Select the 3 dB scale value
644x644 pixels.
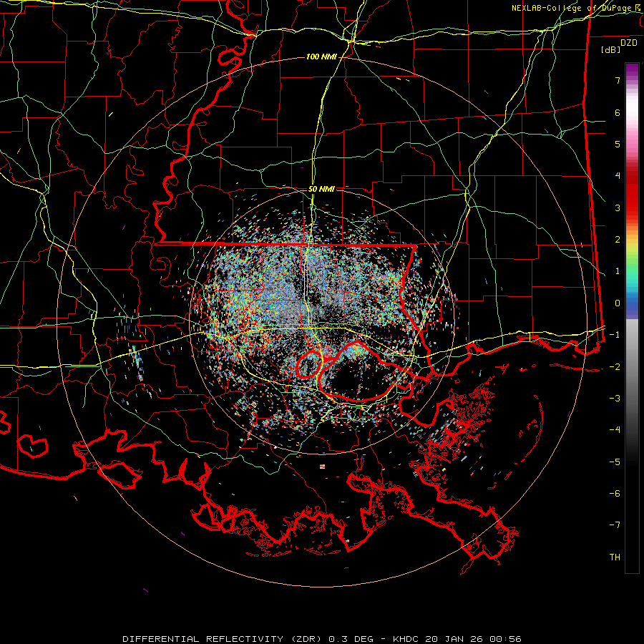pyautogui.click(x=618, y=208)
